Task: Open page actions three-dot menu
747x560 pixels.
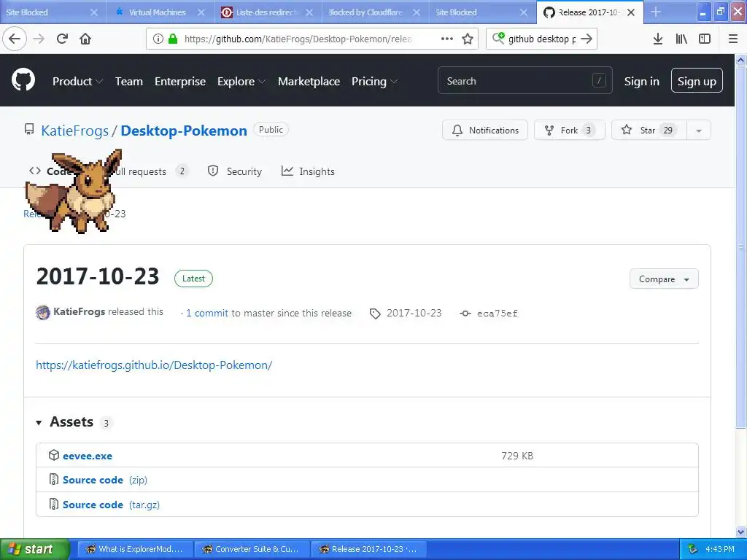Action: [x=447, y=39]
